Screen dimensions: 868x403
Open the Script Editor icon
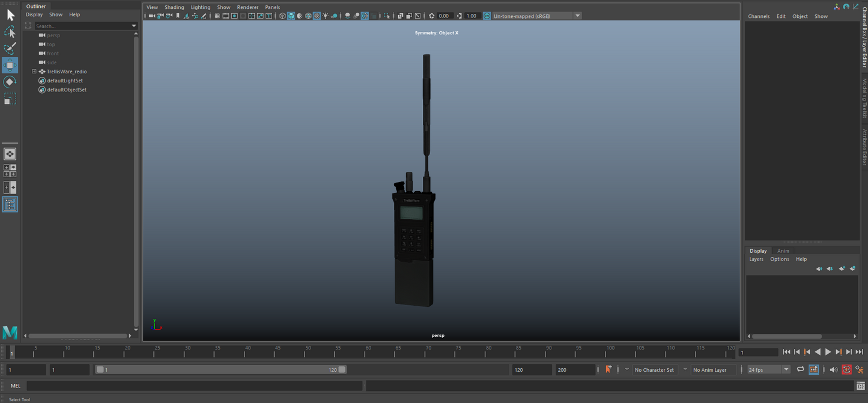[860, 386]
